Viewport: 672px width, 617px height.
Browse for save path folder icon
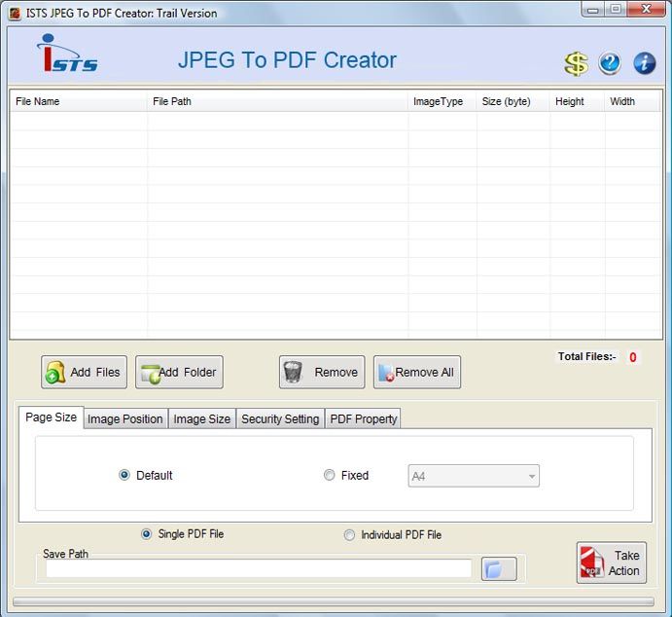point(499,569)
